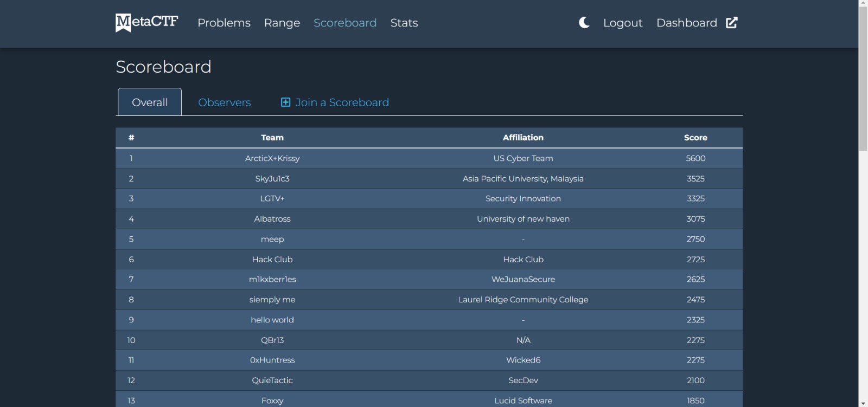Select team hello world
This screenshot has width=868, height=407.
272,320
